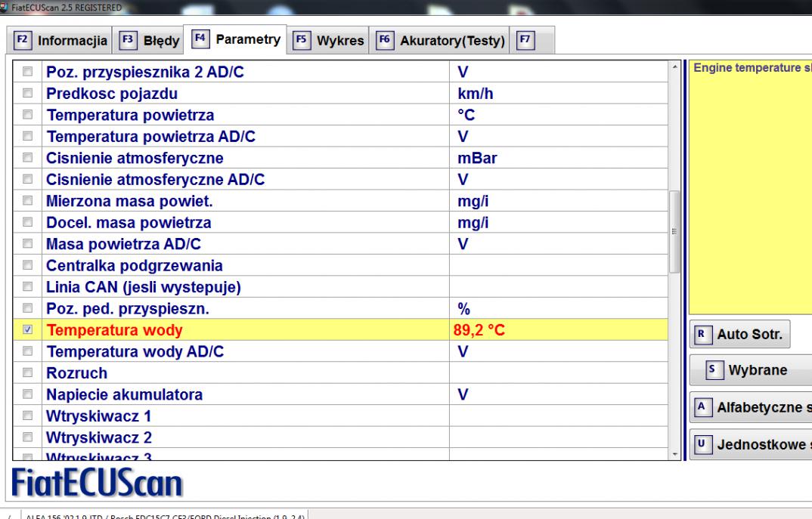Click the F5 key icon
Screen dimensions: 812x519
302,40
